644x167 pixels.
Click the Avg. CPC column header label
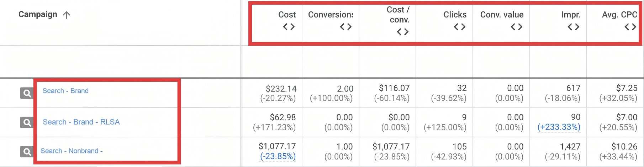pos(619,15)
